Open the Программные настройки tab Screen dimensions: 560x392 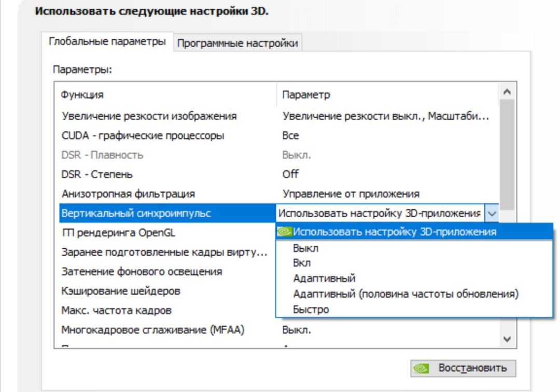(x=237, y=43)
